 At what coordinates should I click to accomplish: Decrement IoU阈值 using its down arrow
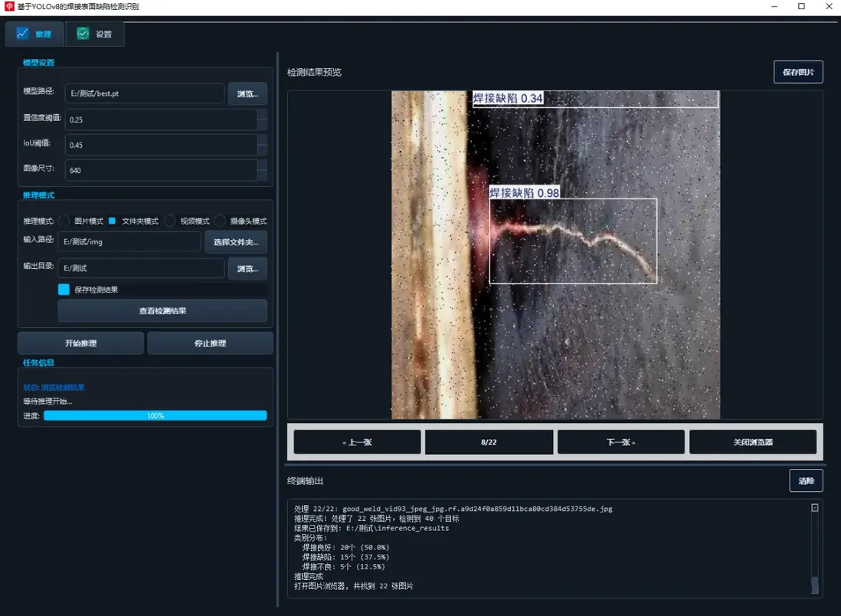pyautogui.click(x=261, y=148)
